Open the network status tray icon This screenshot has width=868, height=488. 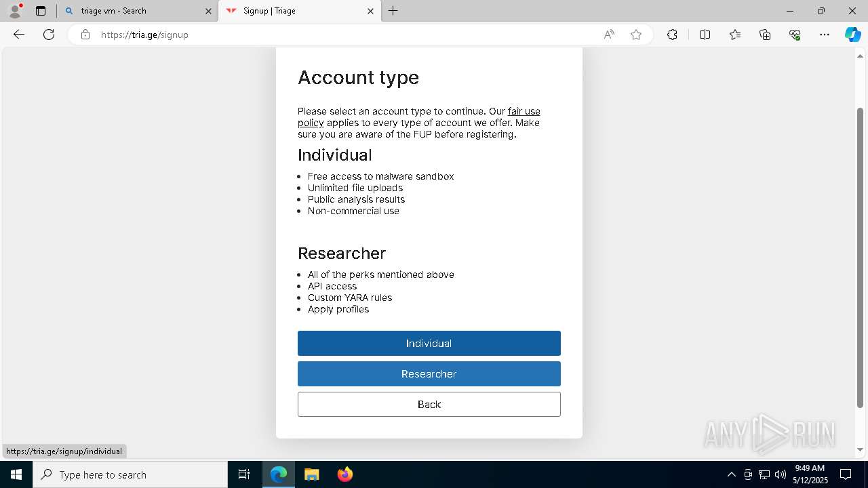(764, 474)
